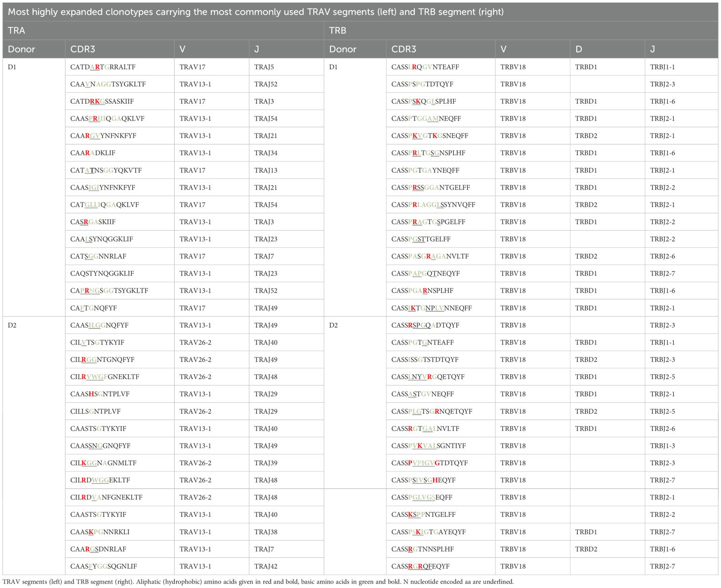Select the CASSRGRQFEQYF sequence cell

tap(420, 566)
